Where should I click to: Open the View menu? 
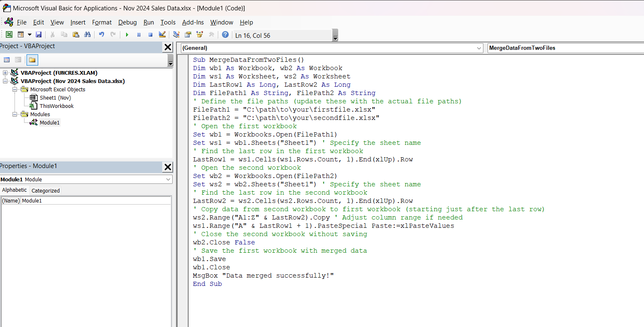(57, 22)
